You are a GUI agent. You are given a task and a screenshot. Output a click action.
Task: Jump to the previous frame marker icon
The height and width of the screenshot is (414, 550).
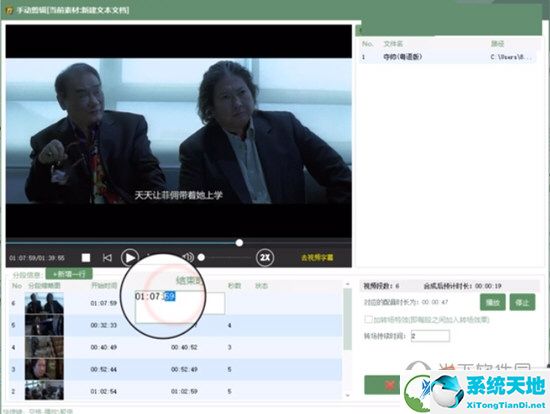tap(107, 258)
